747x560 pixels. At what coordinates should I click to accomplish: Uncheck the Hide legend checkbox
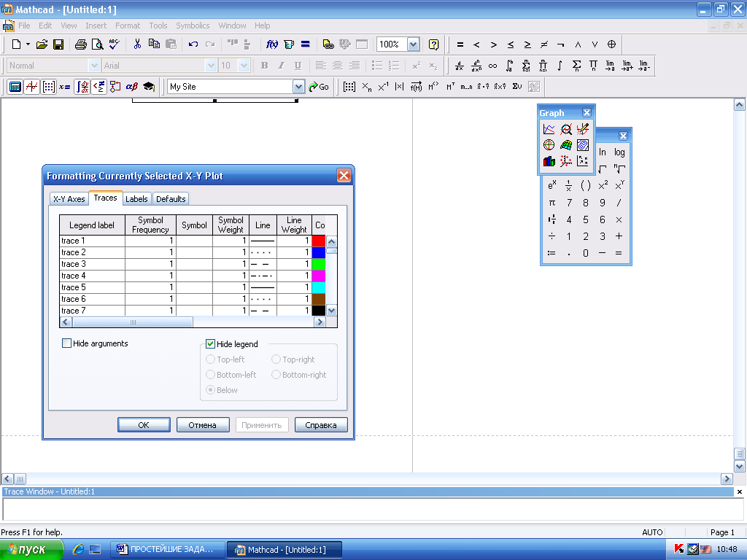pyautogui.click(x=210, y=344)
